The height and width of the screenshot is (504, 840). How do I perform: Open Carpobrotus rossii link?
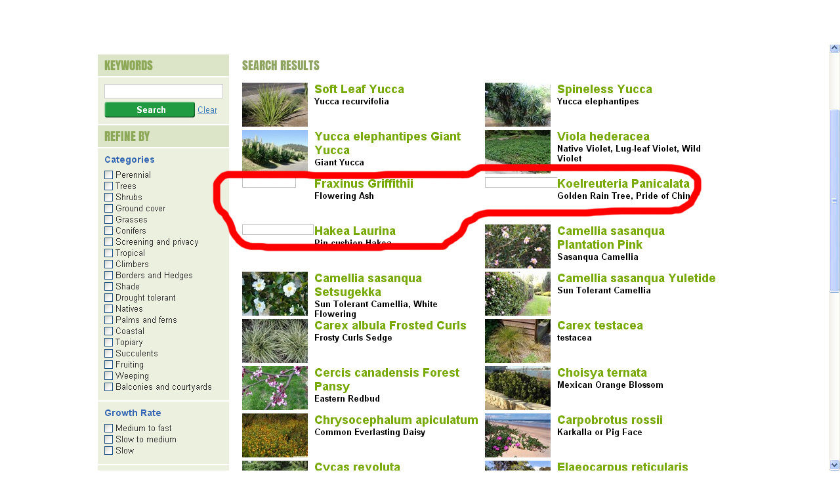(x=610, y=420)
